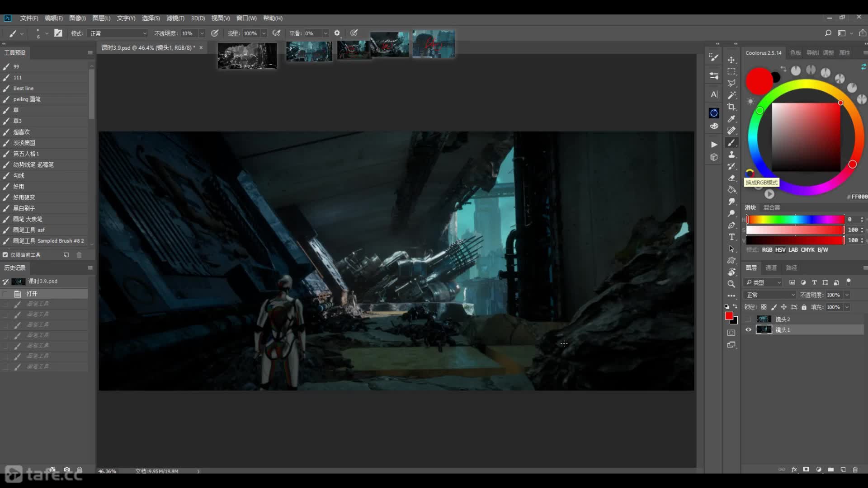Image resolution: width=868 pixels, height=488 pixels.
Task: Select the Clone Stamp tool
Action: click(x=731, y=154)
